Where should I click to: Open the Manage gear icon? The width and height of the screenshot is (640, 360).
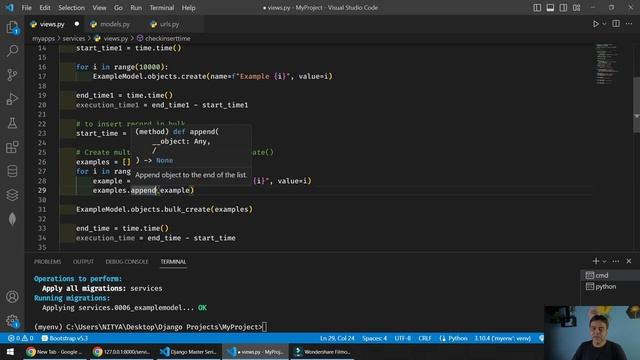pos(12,321)
